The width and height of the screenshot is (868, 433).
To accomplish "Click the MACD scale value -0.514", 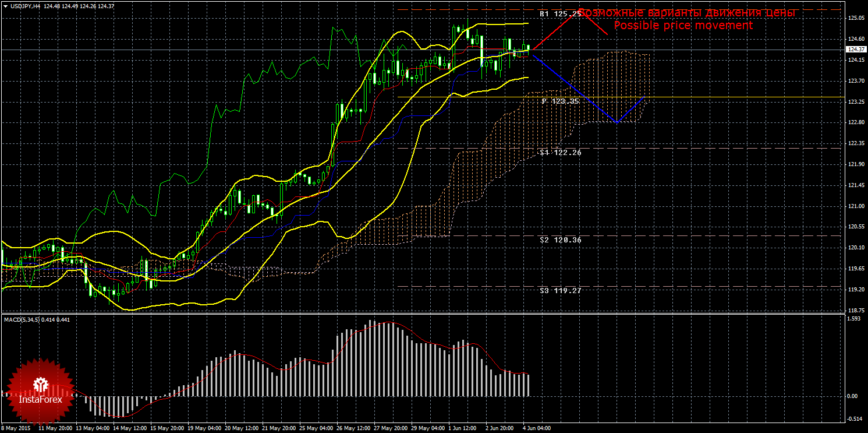I will pos(855,419).
